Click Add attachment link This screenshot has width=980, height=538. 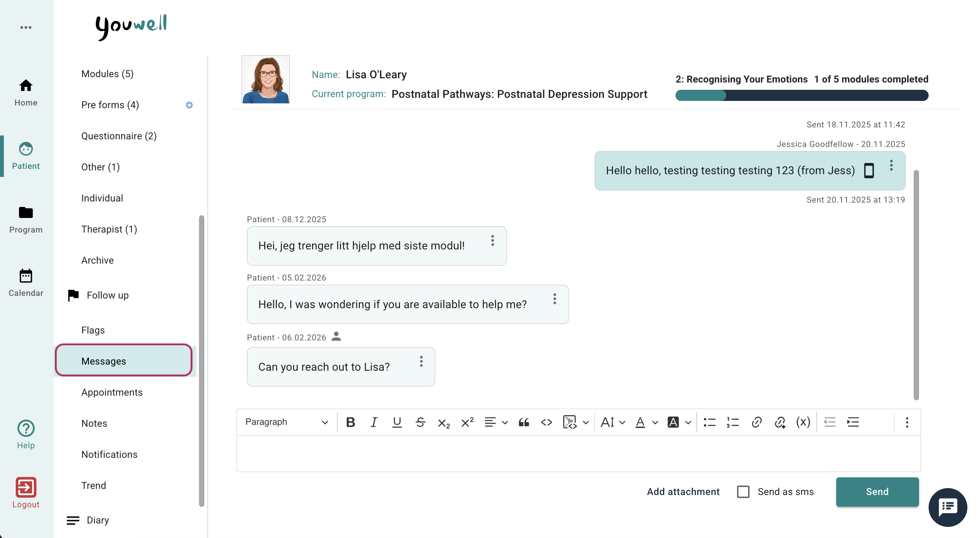coord(683,492)
